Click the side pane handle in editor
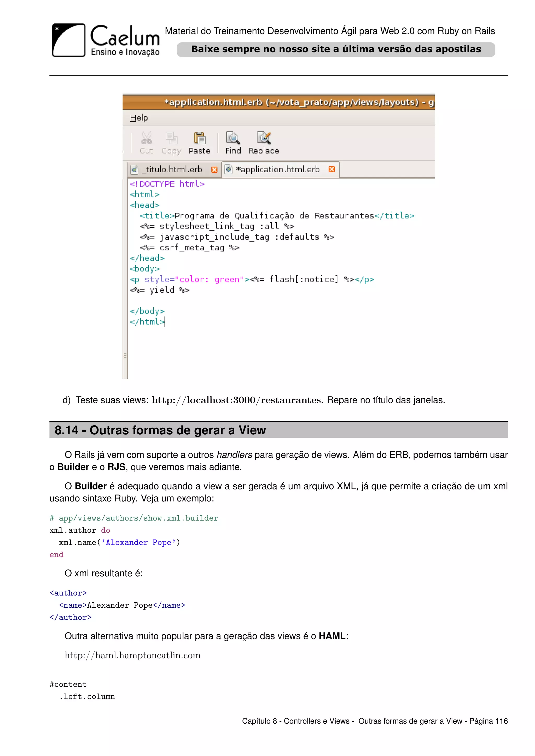This screenshot has width=535, height=756. coord(125,356)
